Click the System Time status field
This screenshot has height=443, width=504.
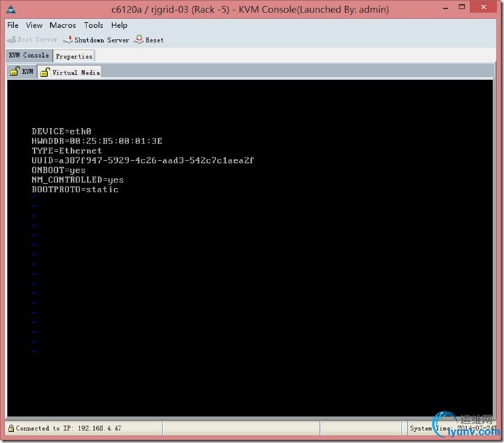(452, 428)
